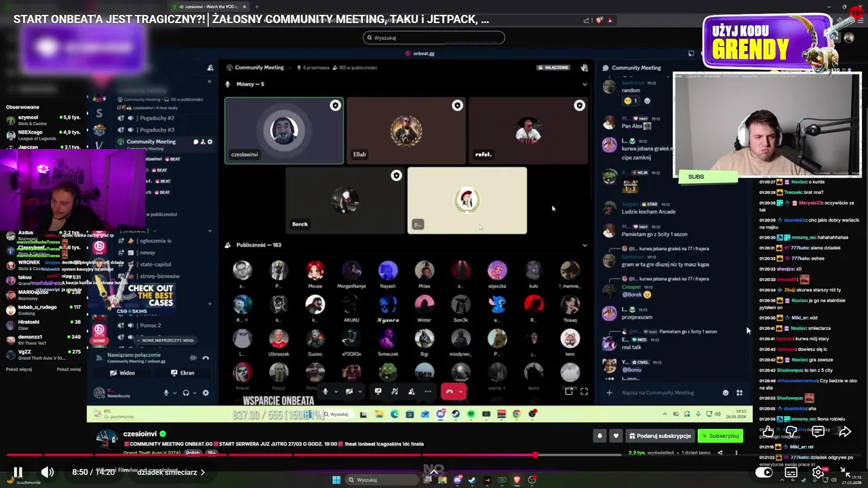
Task: Toggle YouTube autoplay switch
Action: click(x=764, y=472)
